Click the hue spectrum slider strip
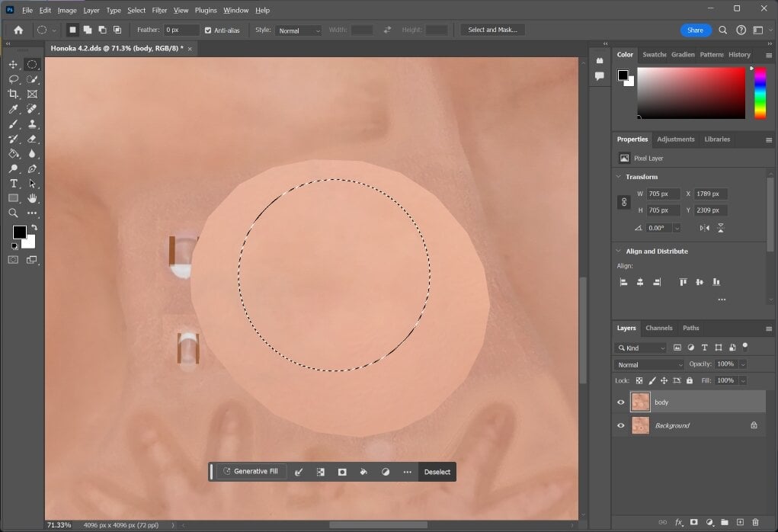The height and width of the screenshot is (532, 778). point(760,93)
